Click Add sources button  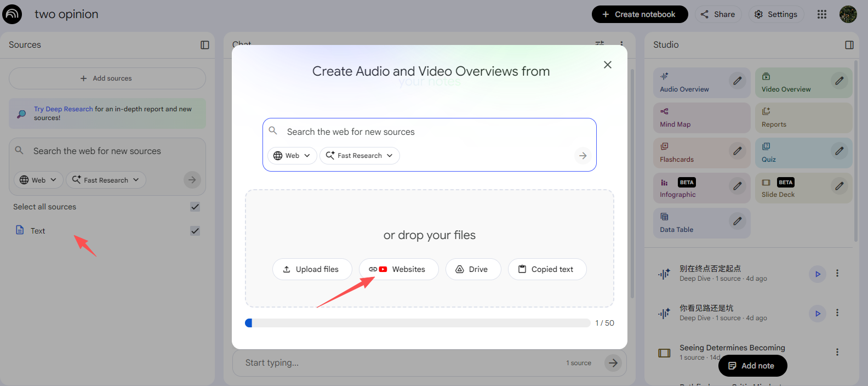tap(107, 78)
